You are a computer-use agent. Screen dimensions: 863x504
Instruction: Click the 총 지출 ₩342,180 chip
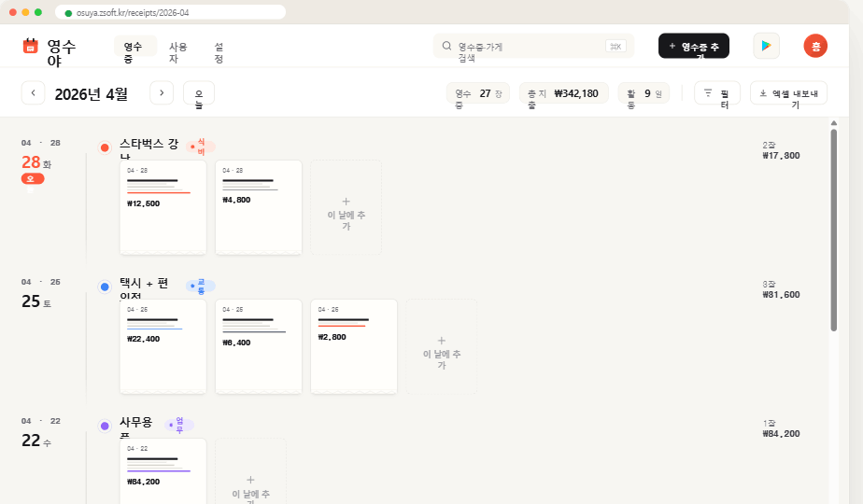pyautogui.click(x=563, y=95)
